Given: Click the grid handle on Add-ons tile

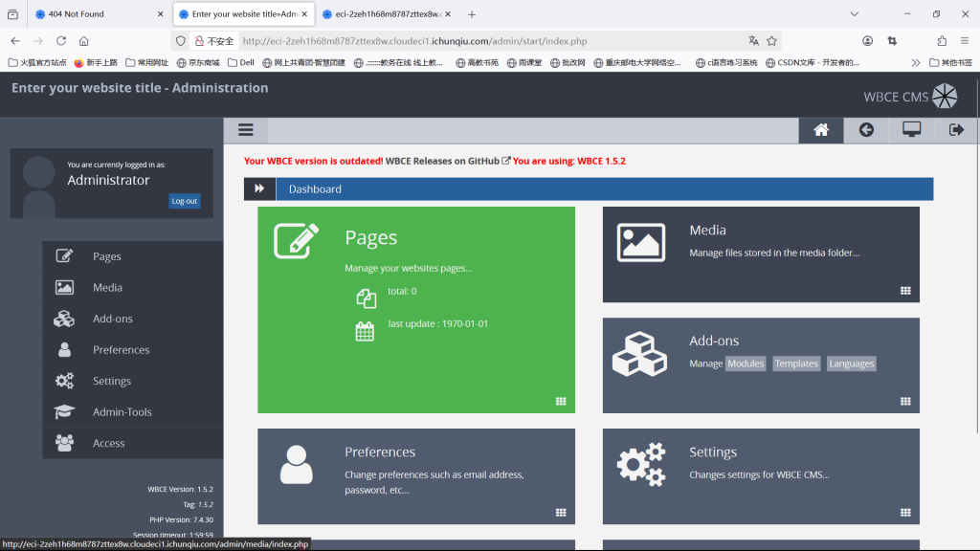Looking at the screenshot, I should (905, 402).
